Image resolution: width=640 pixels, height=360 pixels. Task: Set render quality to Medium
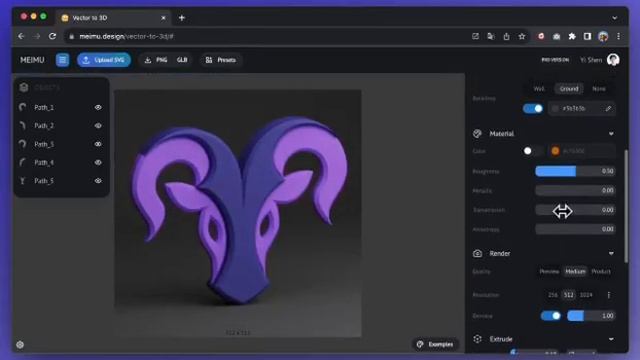pos(575,271)
